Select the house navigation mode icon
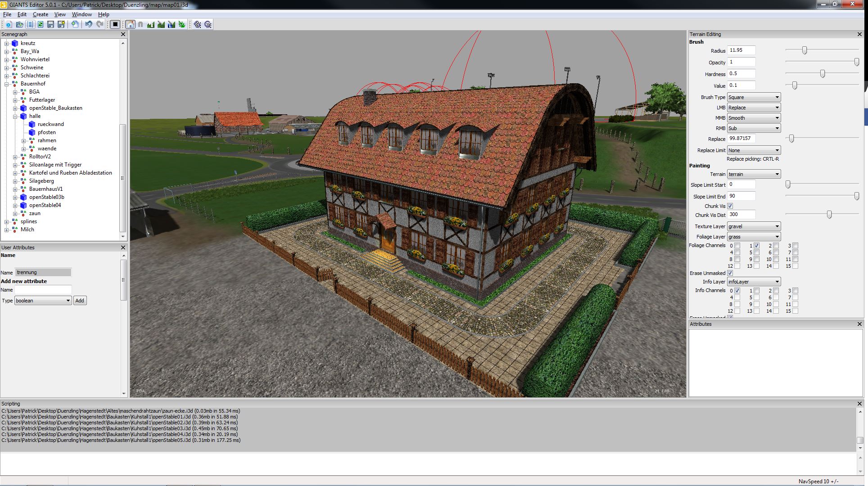 [x=130, y=24]
